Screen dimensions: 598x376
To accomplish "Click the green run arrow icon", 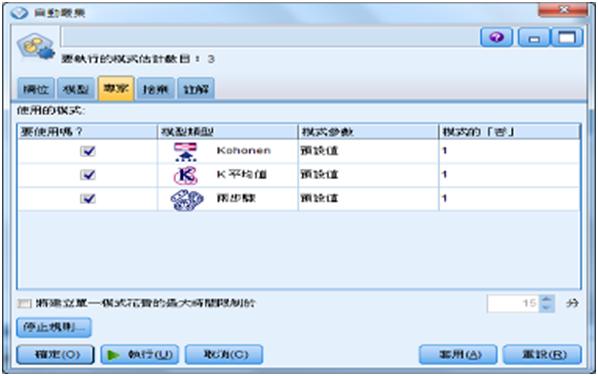I will 113,355.
